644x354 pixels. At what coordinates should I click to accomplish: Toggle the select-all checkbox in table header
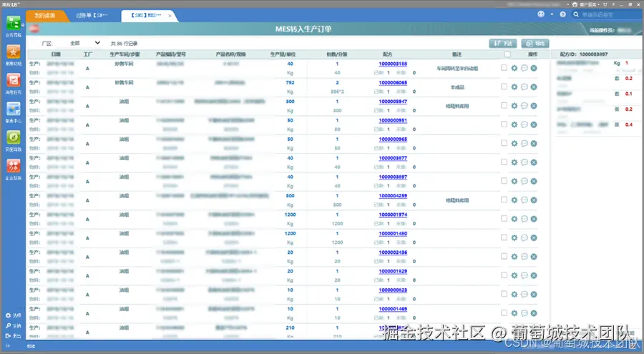[507, 54]
